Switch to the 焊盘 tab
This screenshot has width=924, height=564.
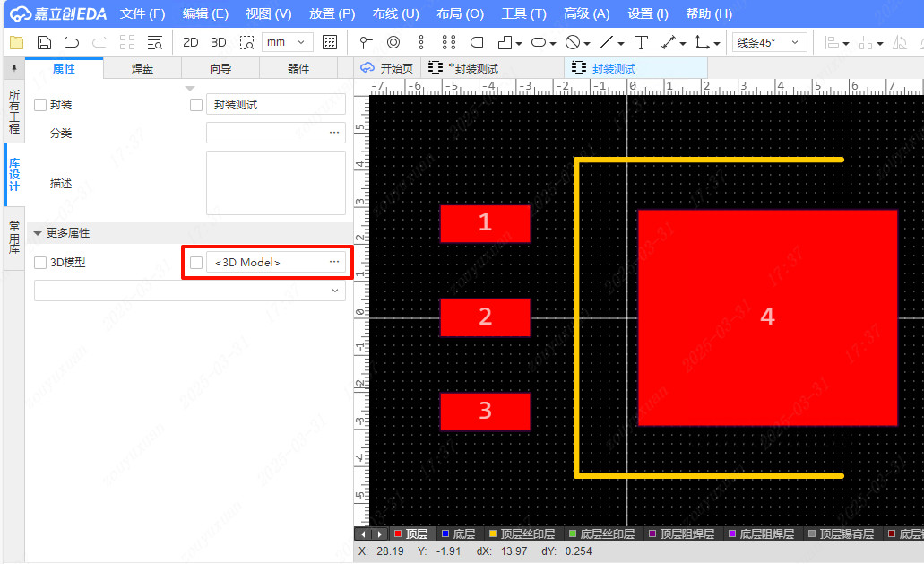pos(142,68)
